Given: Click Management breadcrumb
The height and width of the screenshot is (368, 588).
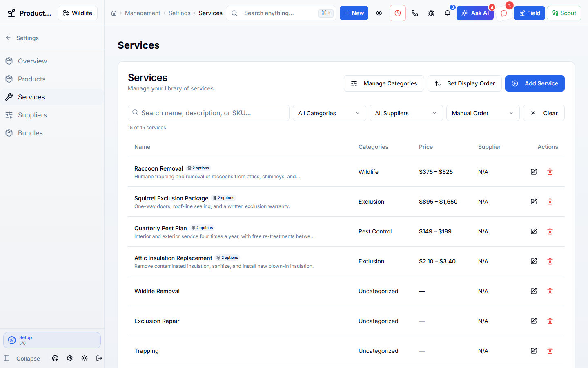Looking at the screenshot, I should point(143,13).
